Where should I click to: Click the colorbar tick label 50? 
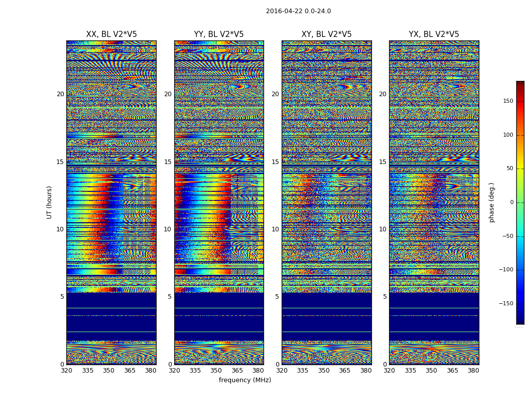510,169
